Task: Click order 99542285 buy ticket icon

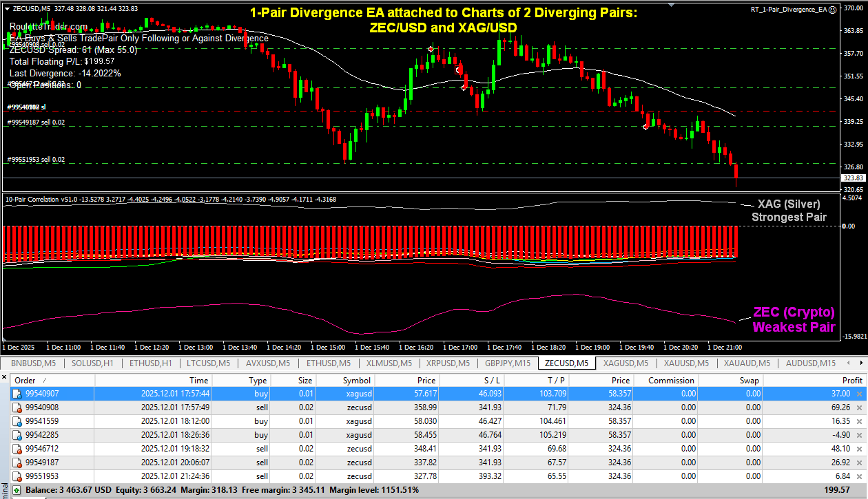Action: [17, 435]
